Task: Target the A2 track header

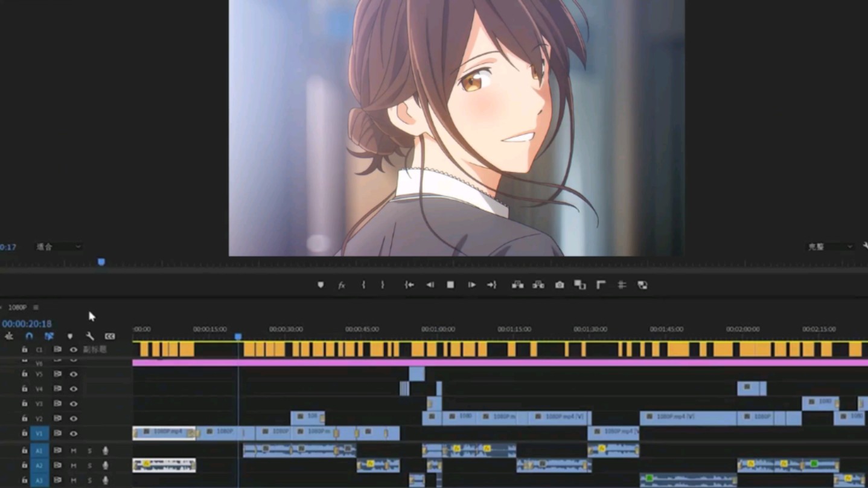Action: [x=39, y=465]
